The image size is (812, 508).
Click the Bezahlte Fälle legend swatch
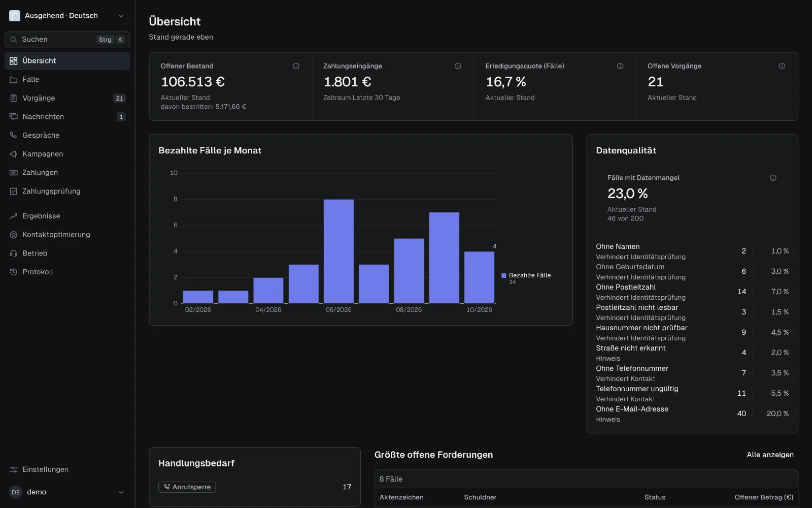[504, 275]
